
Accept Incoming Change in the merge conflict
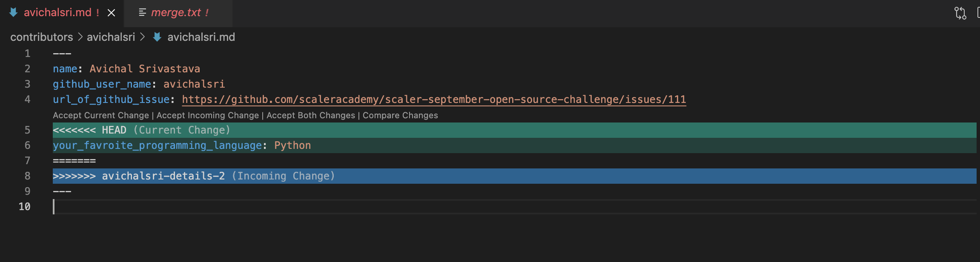208,115
